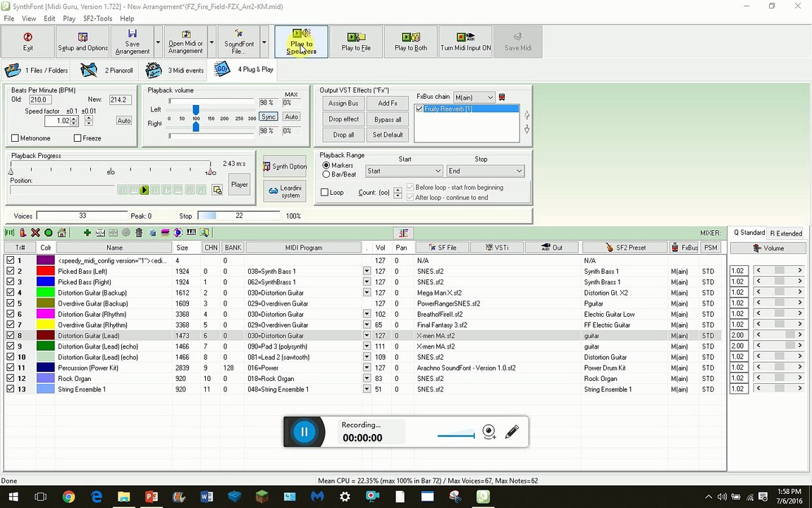Open MIDI program dropdown for Rock Organ
The width and height of the screenshot is (812, 508).
coord(367,378)
